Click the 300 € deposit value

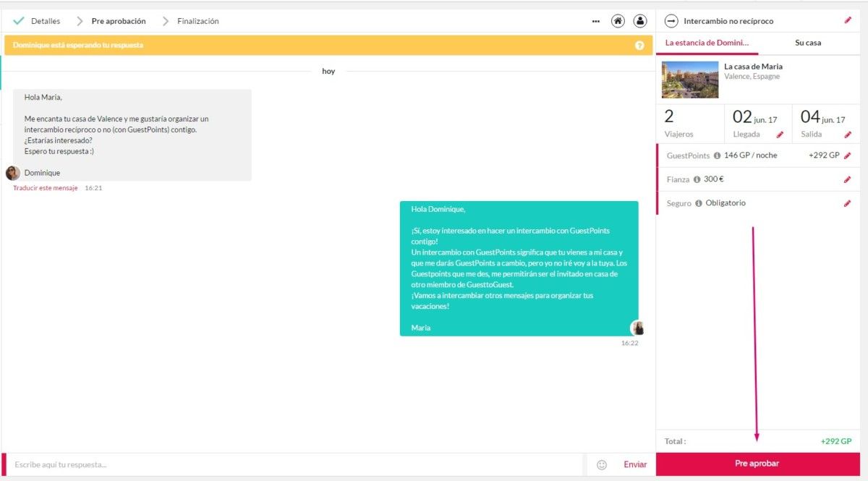(714, 179)
